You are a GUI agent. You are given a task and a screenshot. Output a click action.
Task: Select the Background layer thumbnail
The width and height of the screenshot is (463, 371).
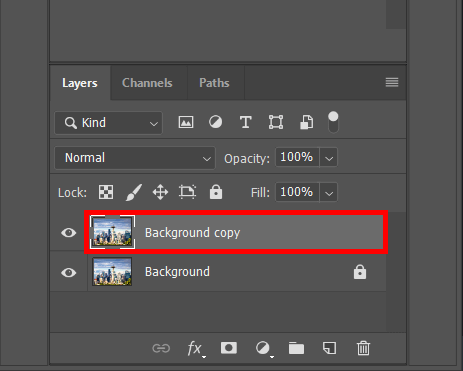112,272
